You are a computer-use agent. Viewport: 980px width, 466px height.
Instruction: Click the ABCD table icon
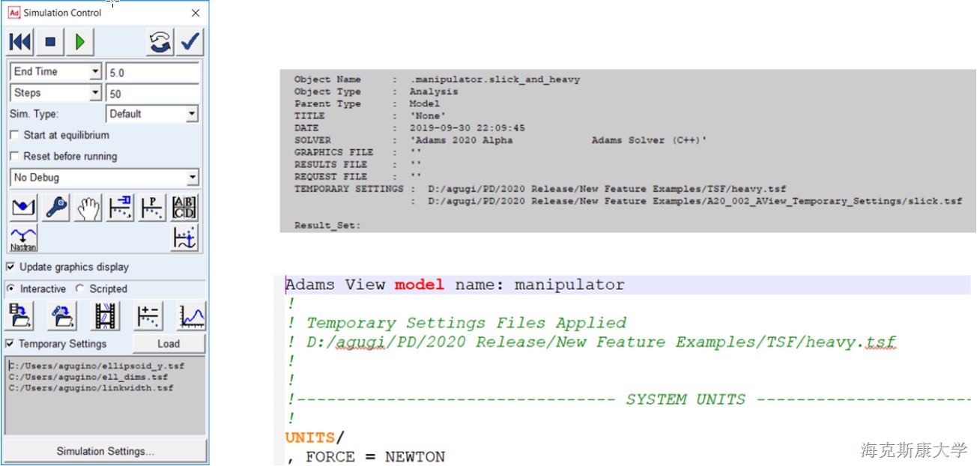tap(184, 209)
